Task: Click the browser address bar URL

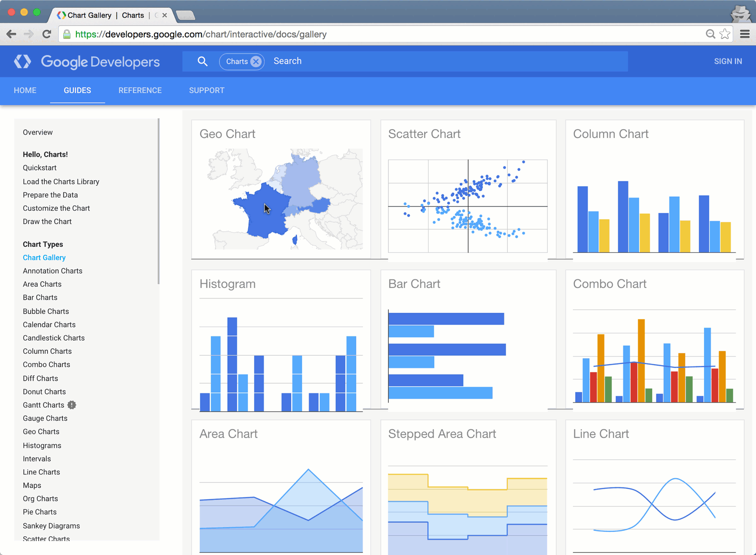Action: [201, 34]
